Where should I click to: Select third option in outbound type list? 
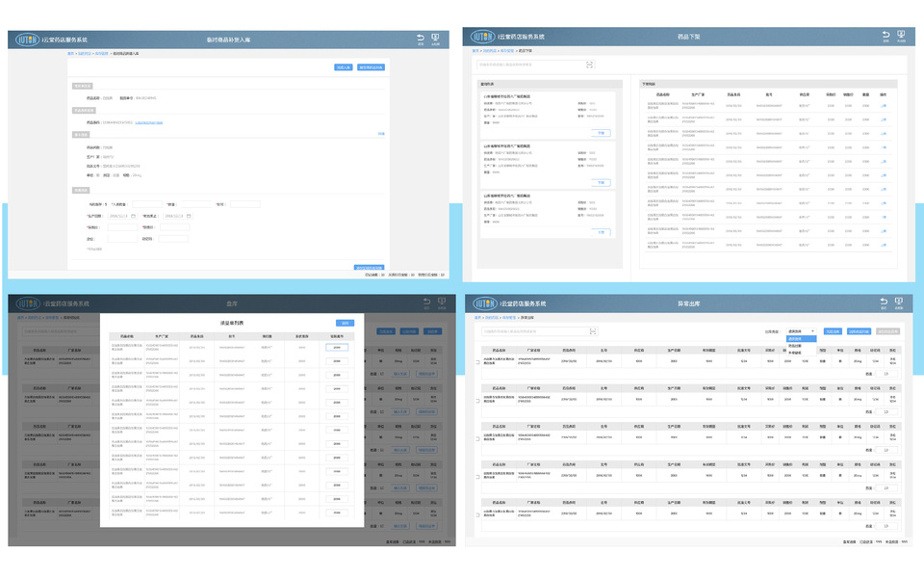pos(801,353)
